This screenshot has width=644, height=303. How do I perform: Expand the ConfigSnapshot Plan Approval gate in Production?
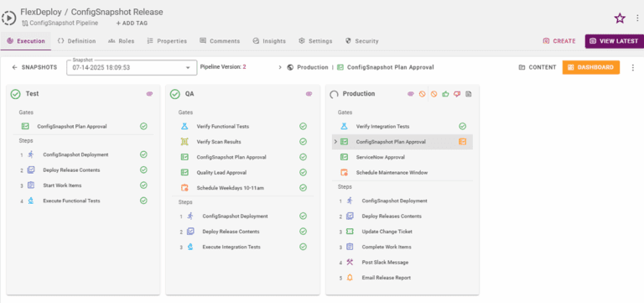coord(335,141)
